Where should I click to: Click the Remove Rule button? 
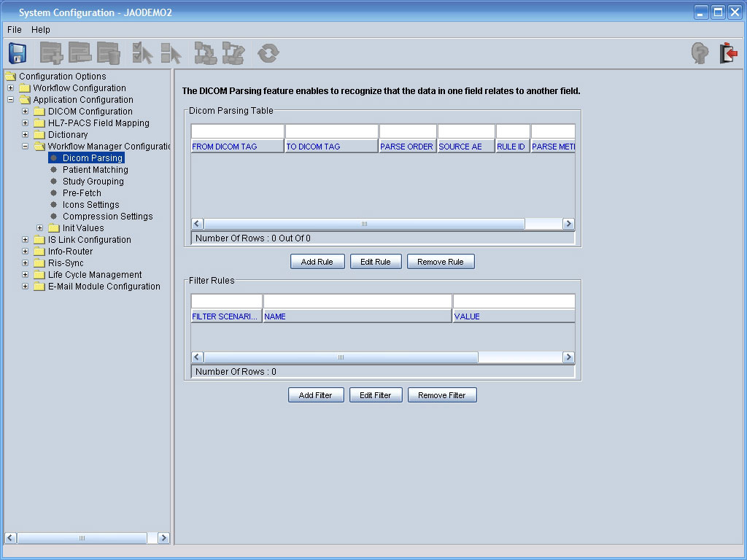click(x=441, y=262)
